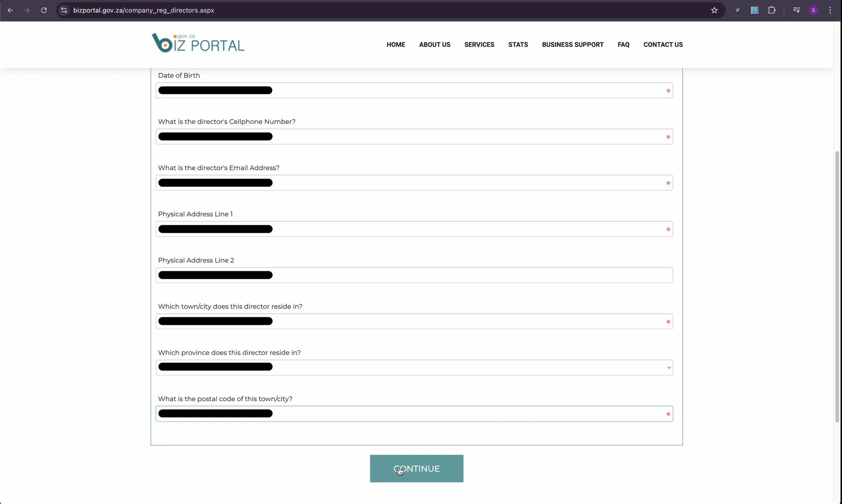
Task: Open the Chrome three-dot menu
Action: 830,10
